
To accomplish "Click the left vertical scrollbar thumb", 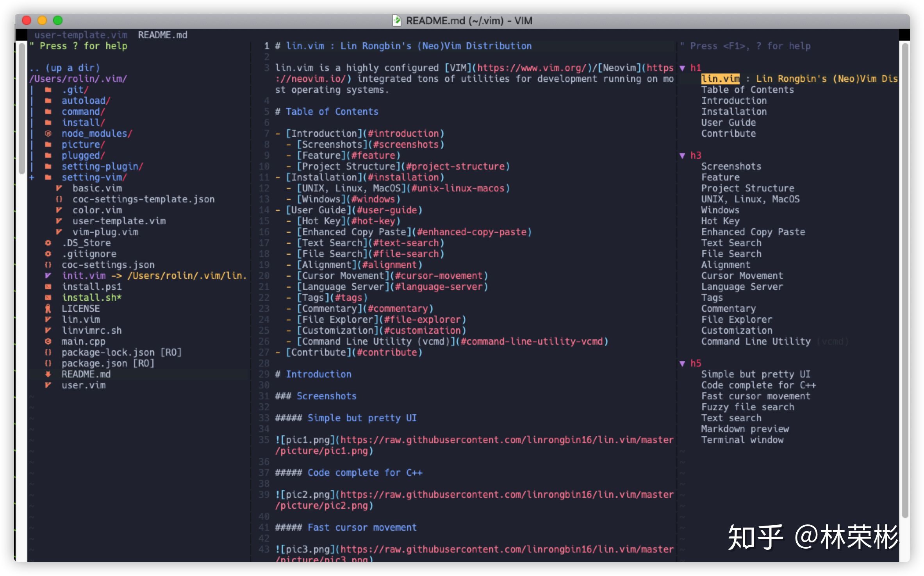I will point(21,109).
